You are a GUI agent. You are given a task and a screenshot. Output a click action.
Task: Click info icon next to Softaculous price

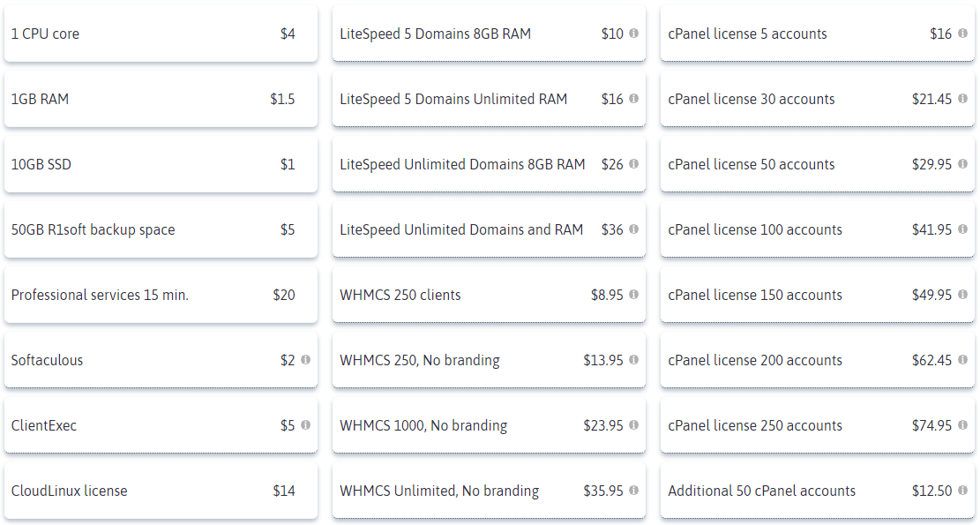pos(305,360)
